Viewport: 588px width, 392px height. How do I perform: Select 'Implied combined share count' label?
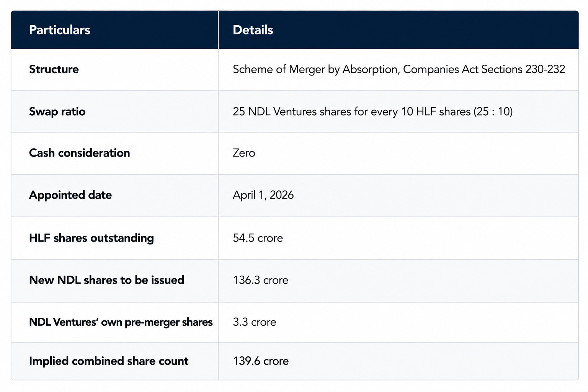[109, 361]
